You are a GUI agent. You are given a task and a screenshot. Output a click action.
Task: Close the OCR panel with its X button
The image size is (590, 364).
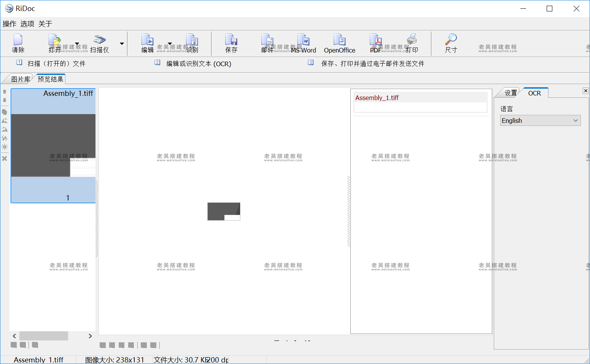[x=585, y=91]
